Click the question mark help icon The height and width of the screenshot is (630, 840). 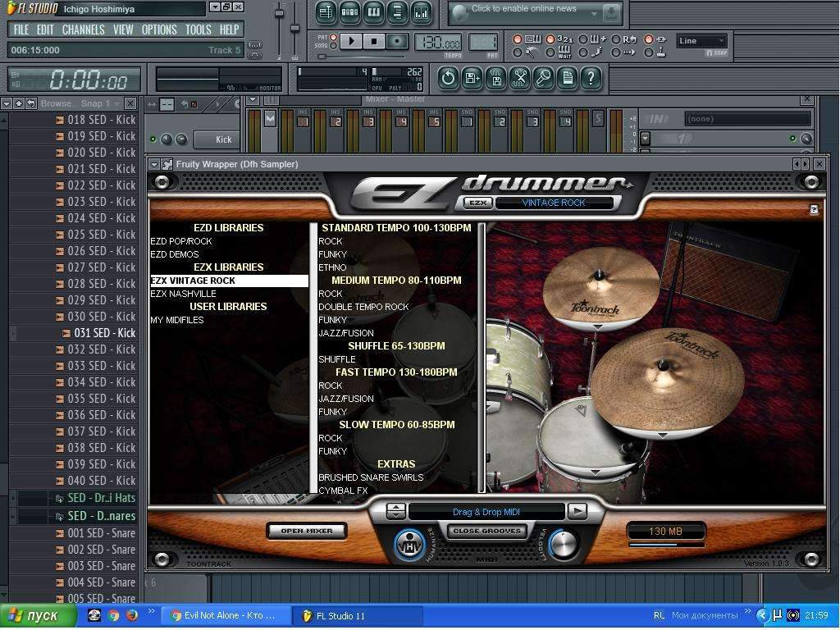click(x=591, y=78)
